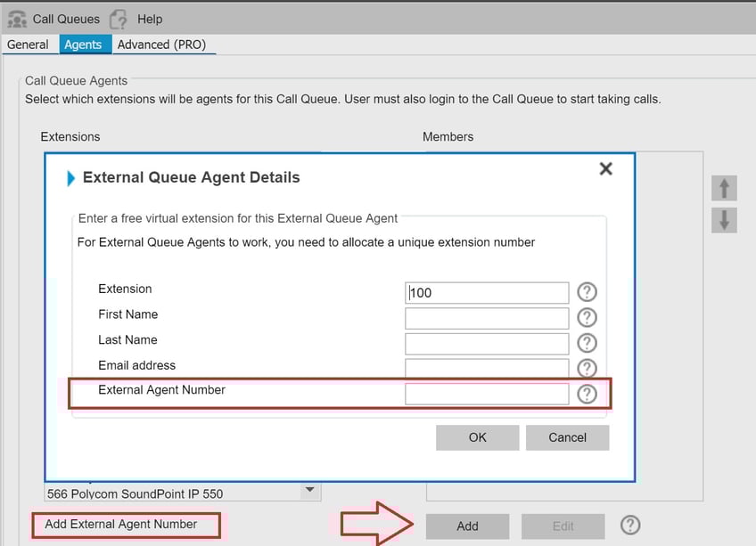This screenshot has height=546, width=756.
Task: Click the Extension field containing 100
Action: [x=487, y=292]
